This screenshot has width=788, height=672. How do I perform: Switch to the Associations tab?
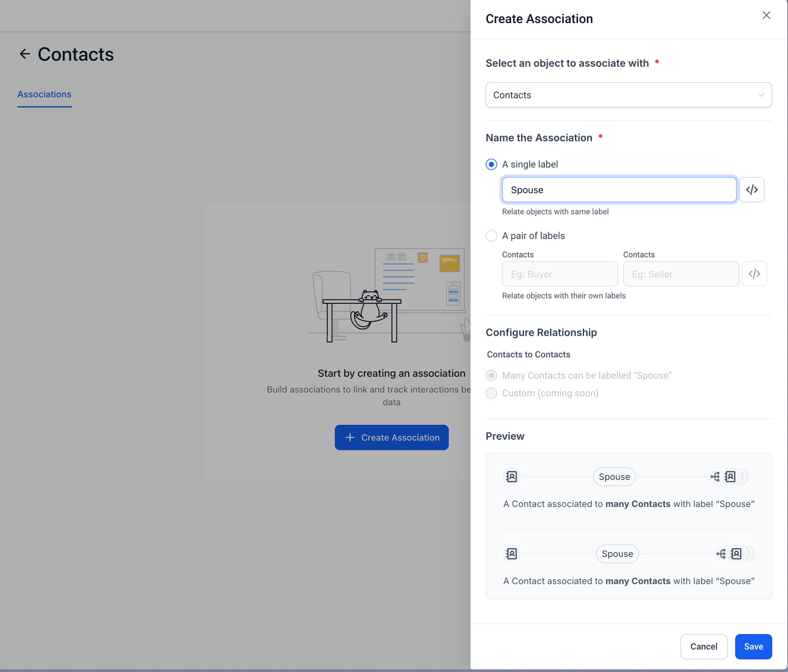[44, 95]
